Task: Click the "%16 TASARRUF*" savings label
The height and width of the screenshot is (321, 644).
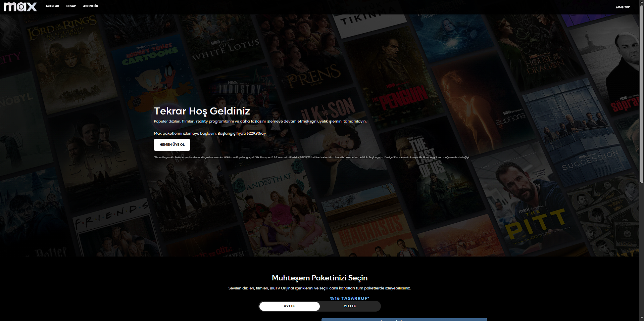Action: (350, 298)
